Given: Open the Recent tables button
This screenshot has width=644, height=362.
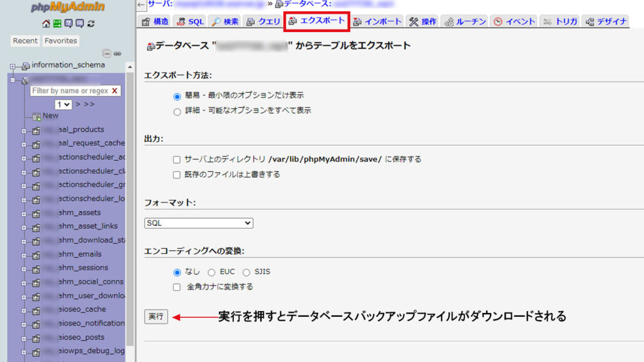Looking at the screenshot, I should pos(25,41).
